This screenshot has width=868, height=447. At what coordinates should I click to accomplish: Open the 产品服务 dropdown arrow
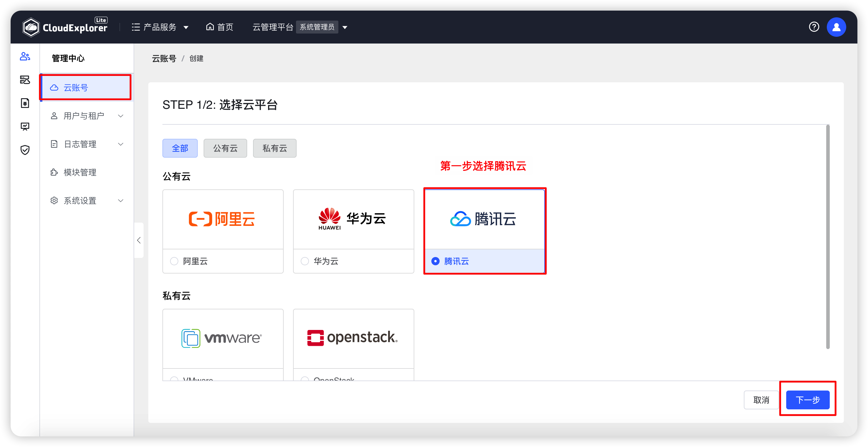click(186, 27)
